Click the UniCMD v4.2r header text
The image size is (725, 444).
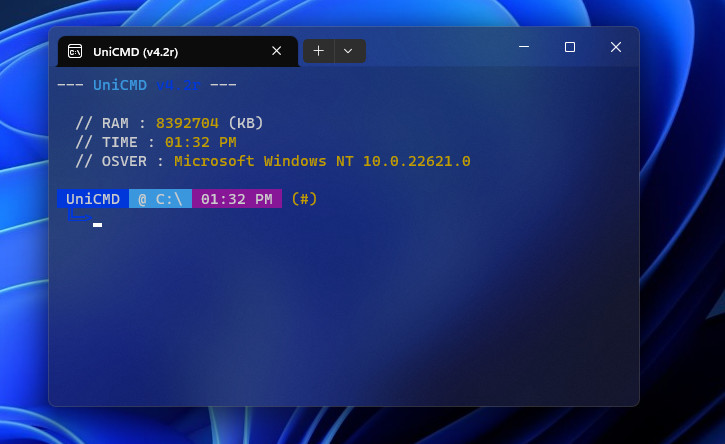(147, 85)
